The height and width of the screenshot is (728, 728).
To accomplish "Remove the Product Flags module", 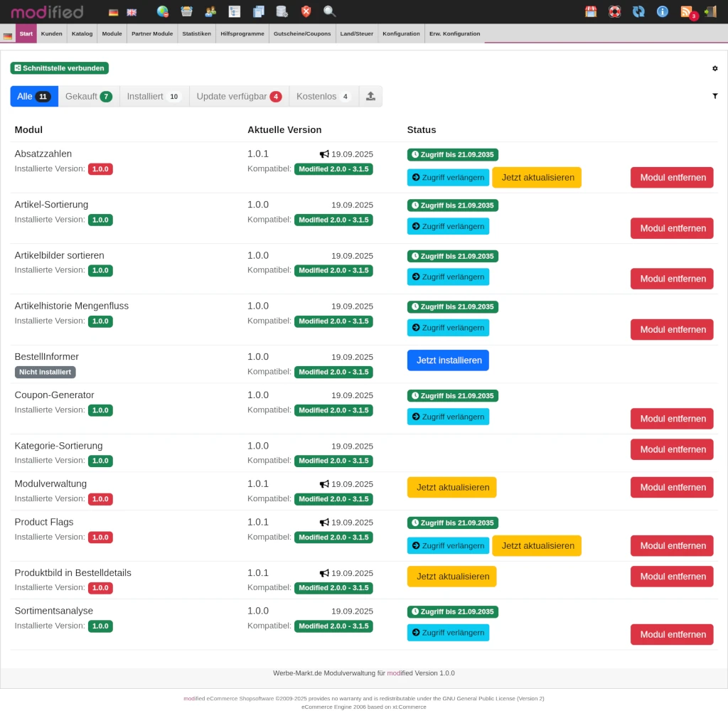I will pyautogui.click(x=672, y=546).
